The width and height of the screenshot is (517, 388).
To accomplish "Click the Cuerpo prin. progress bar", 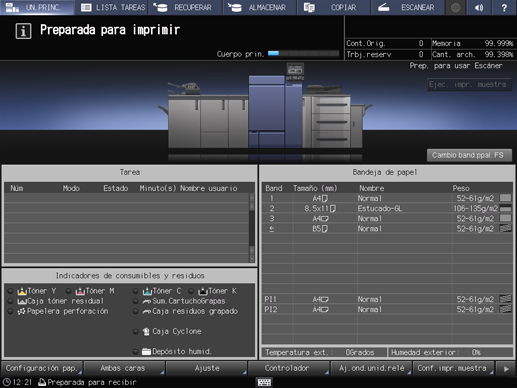I will [x=303, y=54].
